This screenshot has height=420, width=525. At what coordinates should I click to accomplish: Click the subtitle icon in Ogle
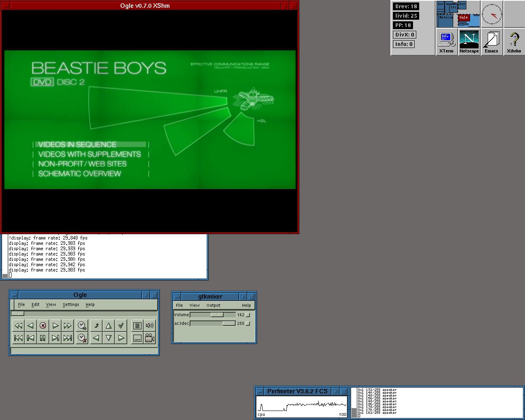coord(137,338)
